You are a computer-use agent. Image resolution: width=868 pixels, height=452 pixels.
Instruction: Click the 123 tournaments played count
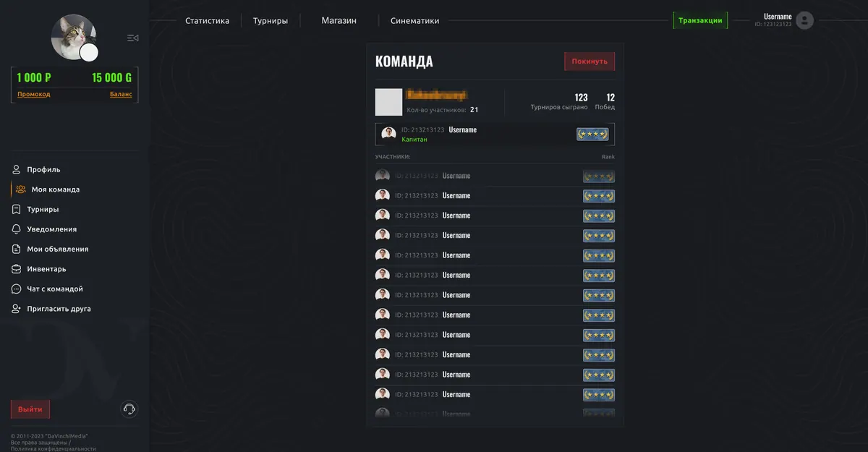pos(581,98)
